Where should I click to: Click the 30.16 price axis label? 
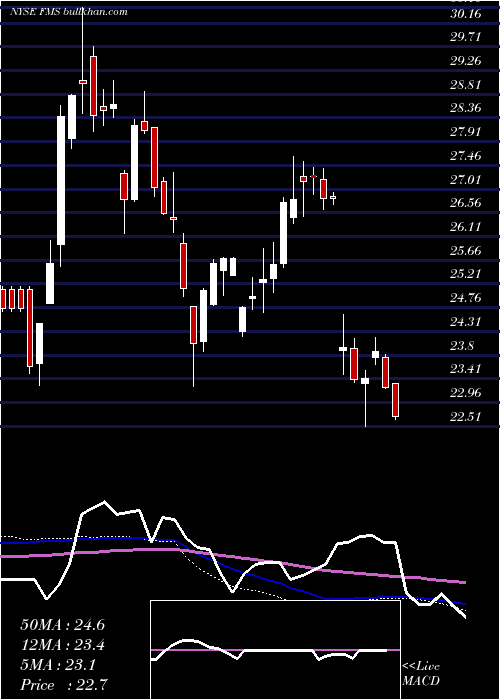[466, 13]
